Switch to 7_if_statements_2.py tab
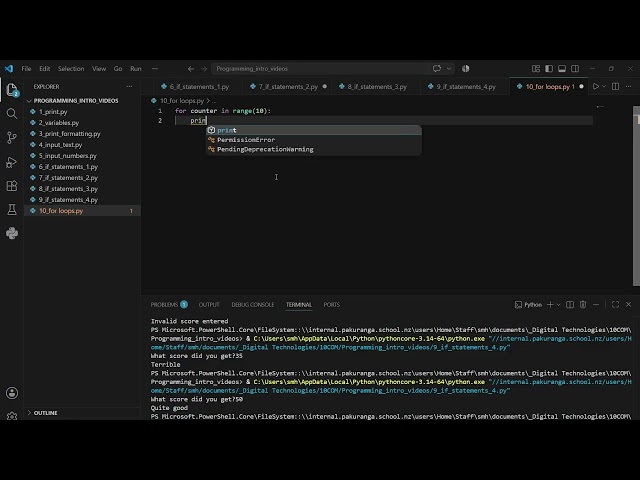Viewport: 640px width, 480px height. point(288,87)
